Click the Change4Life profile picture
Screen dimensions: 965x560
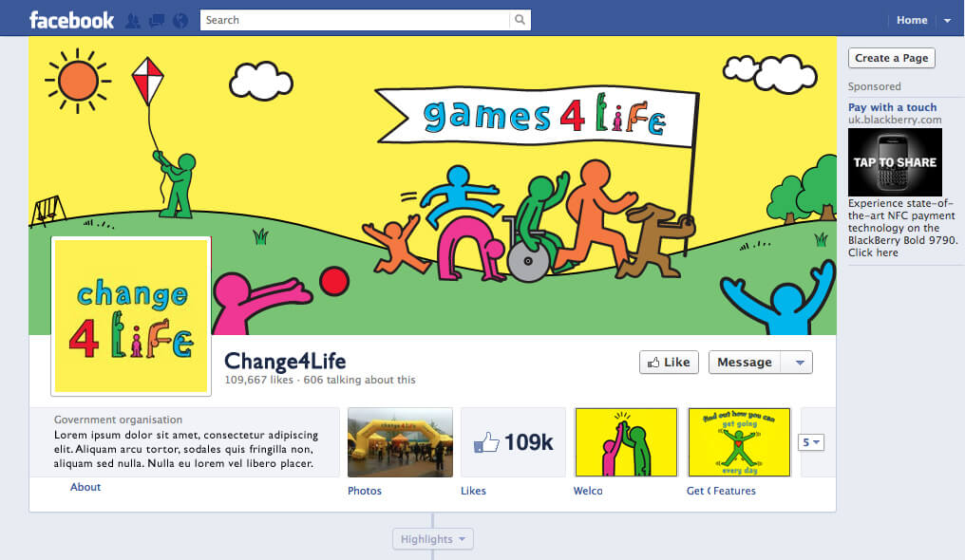tap(131, 316)
